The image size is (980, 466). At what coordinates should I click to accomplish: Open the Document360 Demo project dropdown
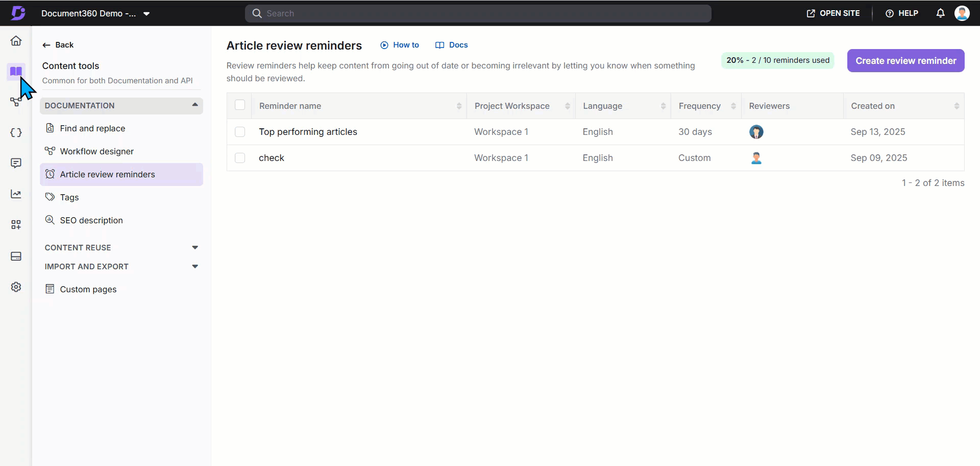pos(146,14)
